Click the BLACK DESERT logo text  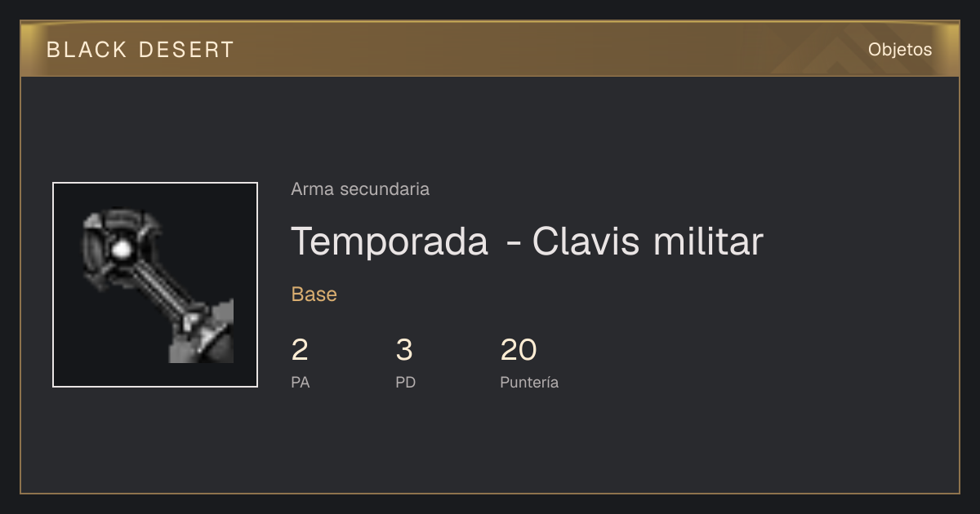[x=140, y=50]
